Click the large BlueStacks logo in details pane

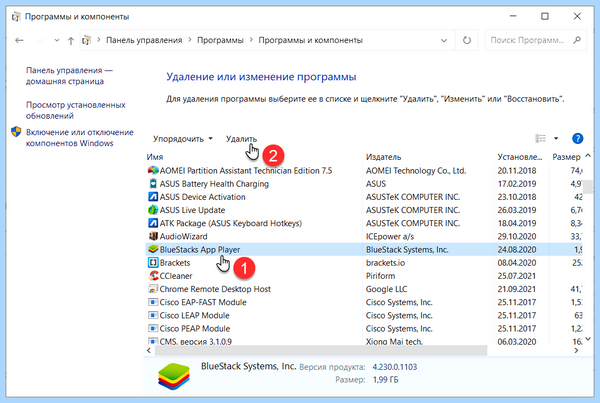(174, 376)
